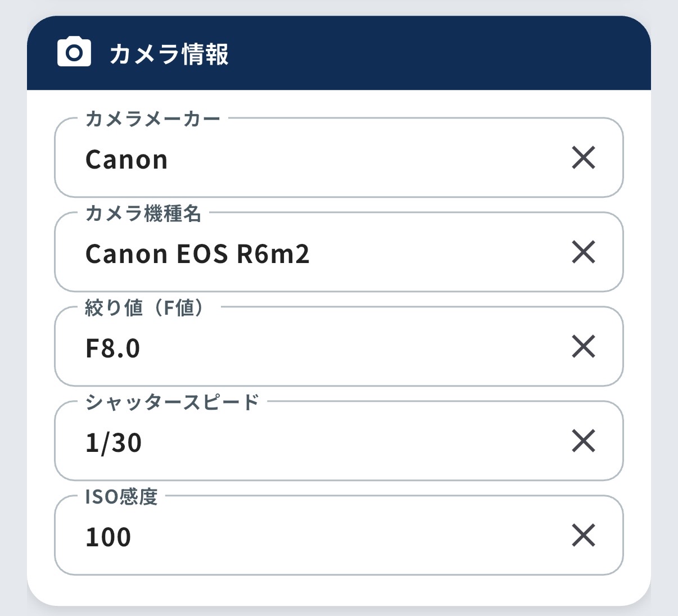Clear the ISO value 100

tap(585, 536)
